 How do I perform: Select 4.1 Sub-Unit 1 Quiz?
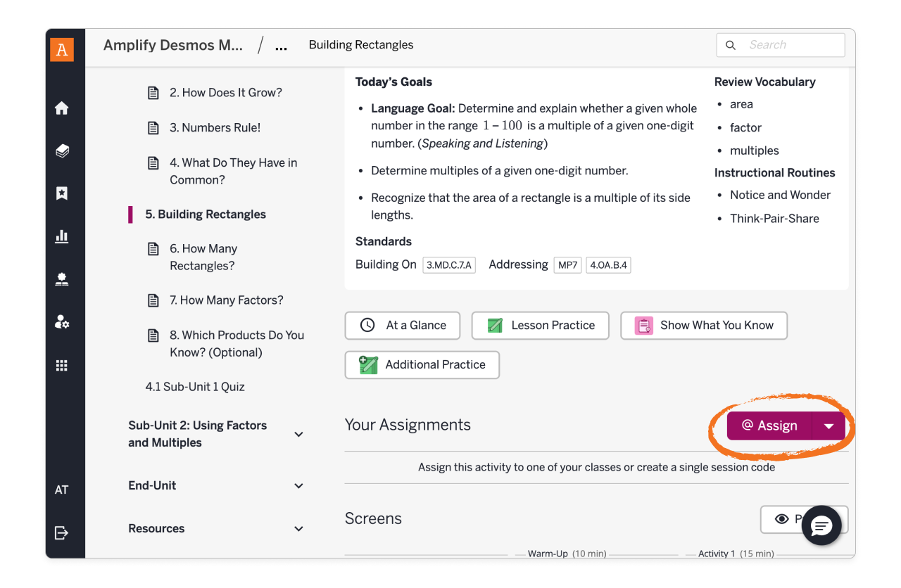195,387
